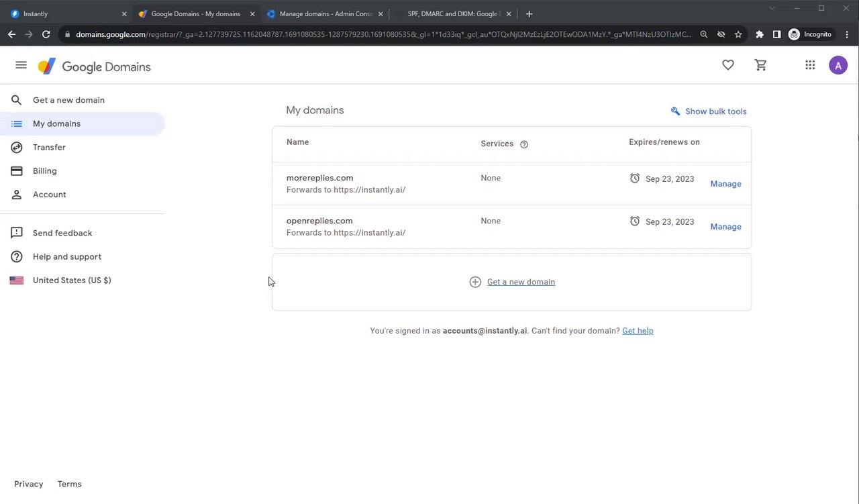Open the shopping cart
The height and width of the screenshot is (504, 859).
click(x=760, y=65)
